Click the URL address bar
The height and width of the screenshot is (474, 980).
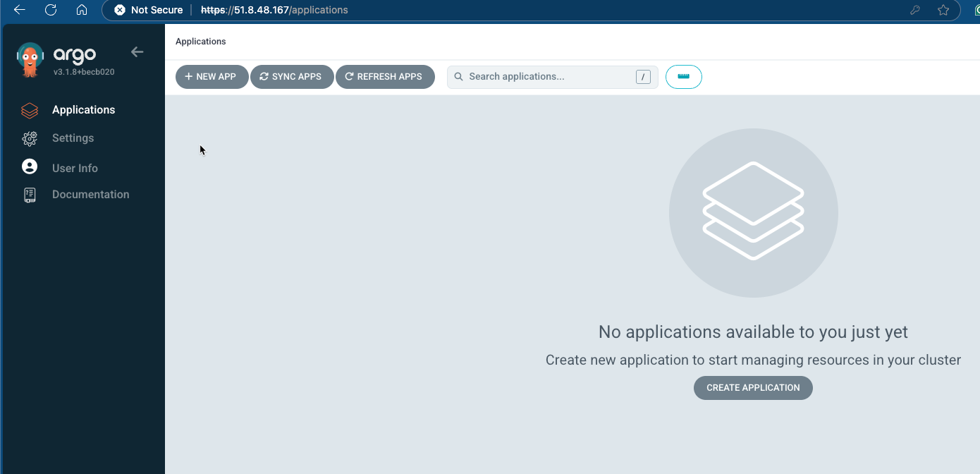pyautogui.click(x=494, y=10)
